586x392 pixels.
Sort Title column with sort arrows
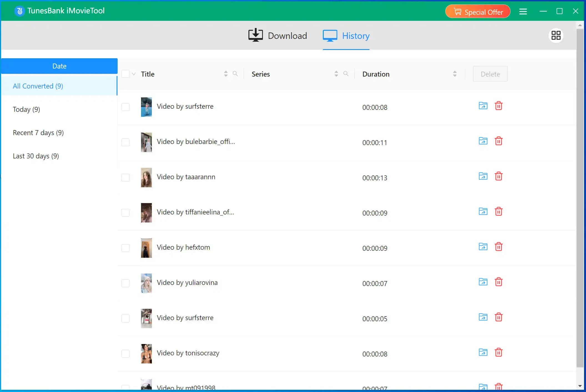(226, 74)
